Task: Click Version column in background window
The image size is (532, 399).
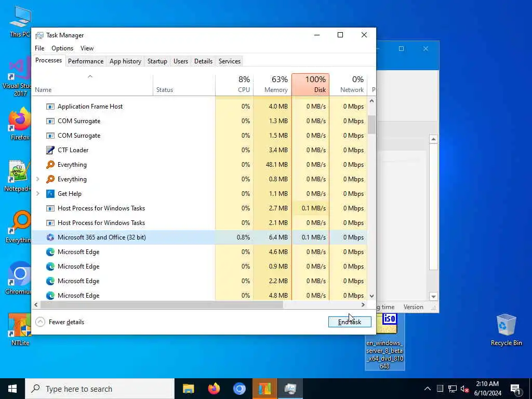Action: [413, 307]
